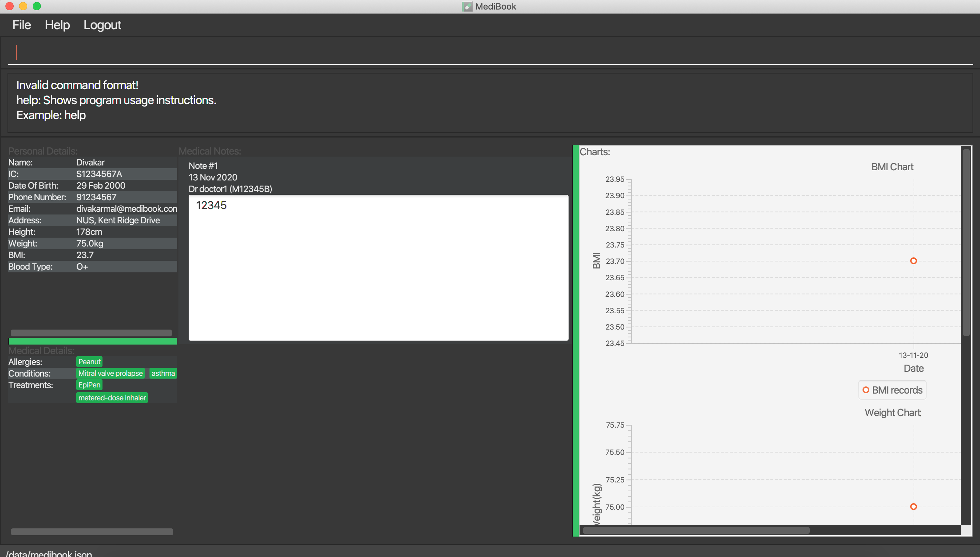Select the Email row in personal details

coord(92,208)
